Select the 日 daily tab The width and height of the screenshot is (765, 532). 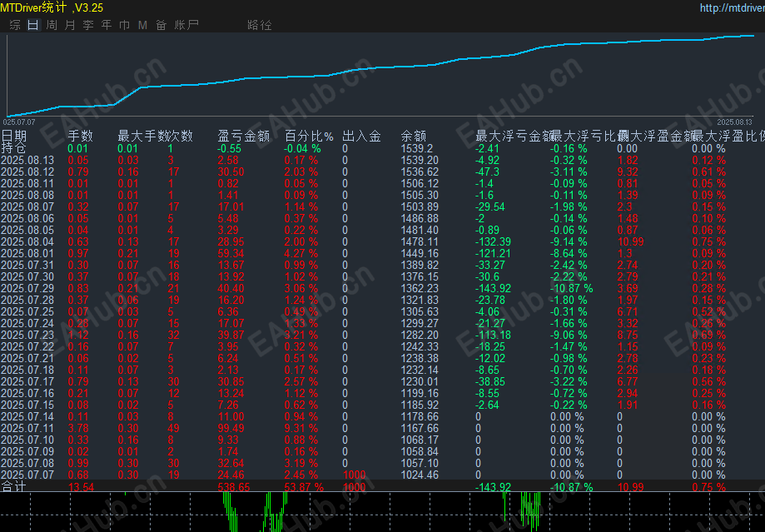(33, 25)
